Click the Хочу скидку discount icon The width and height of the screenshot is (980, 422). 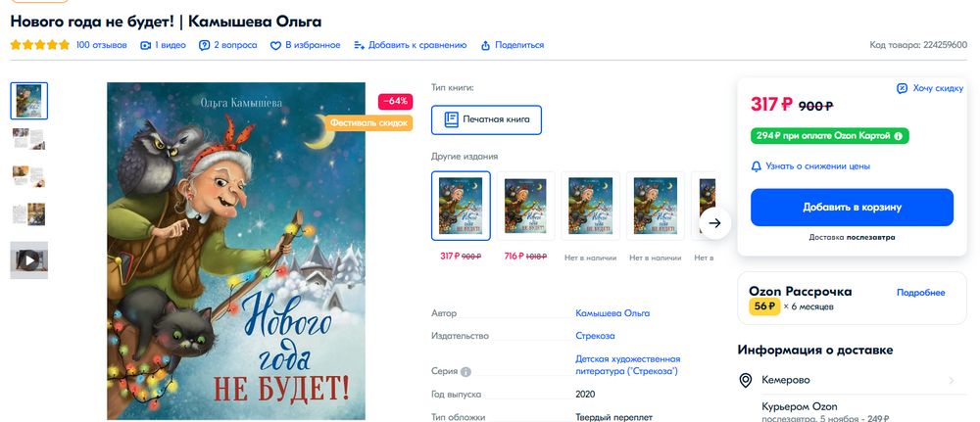[x=902, y=89]
